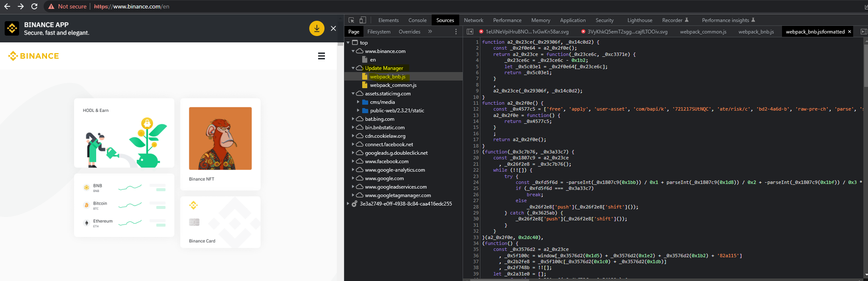Open the 1eUiNeVpiHruBNO svg file tab
The image size is (868, 281).
pos(524,31)
